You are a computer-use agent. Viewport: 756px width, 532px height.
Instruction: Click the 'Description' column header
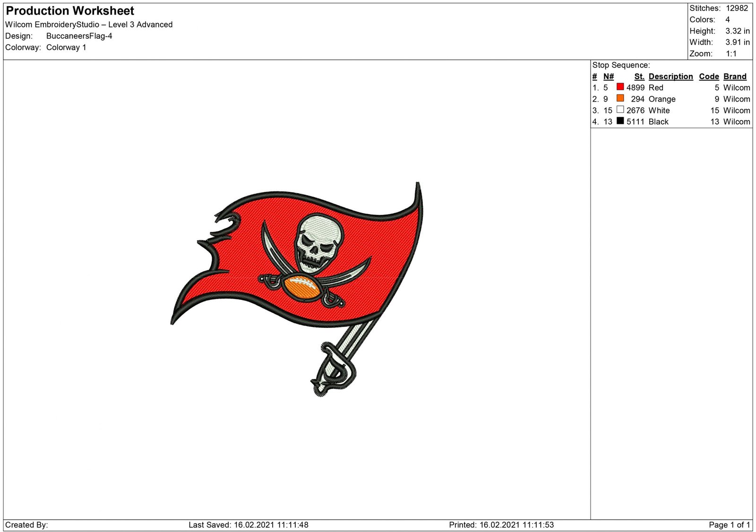coord(670,77)
